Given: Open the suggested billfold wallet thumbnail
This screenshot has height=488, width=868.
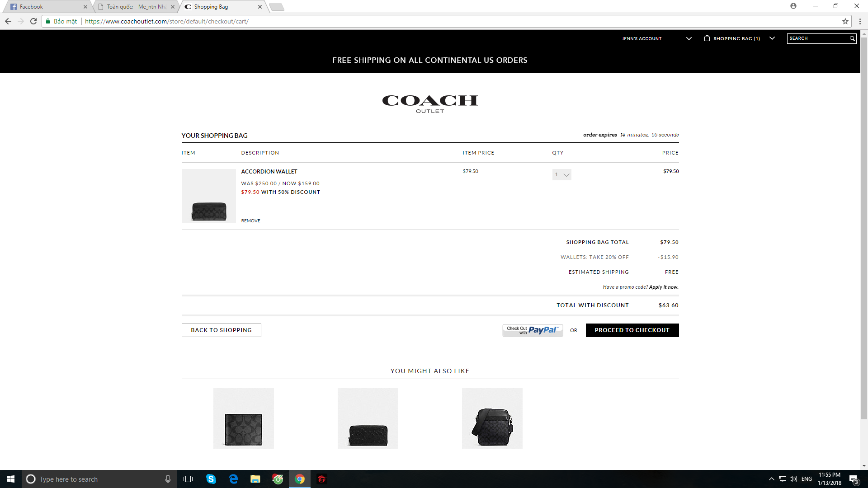Looking at the screenshot, I should coord(244,418).
